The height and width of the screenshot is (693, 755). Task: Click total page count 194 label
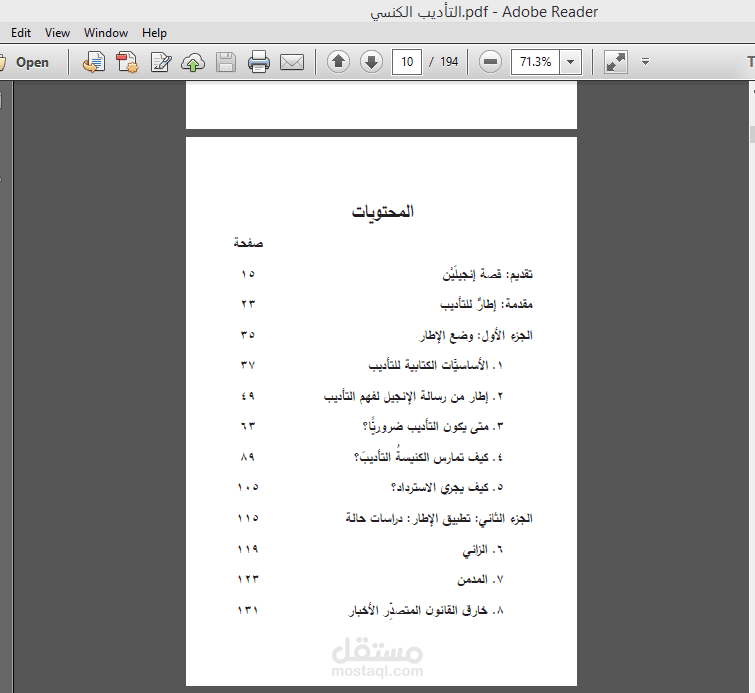[x=449, y=62]
